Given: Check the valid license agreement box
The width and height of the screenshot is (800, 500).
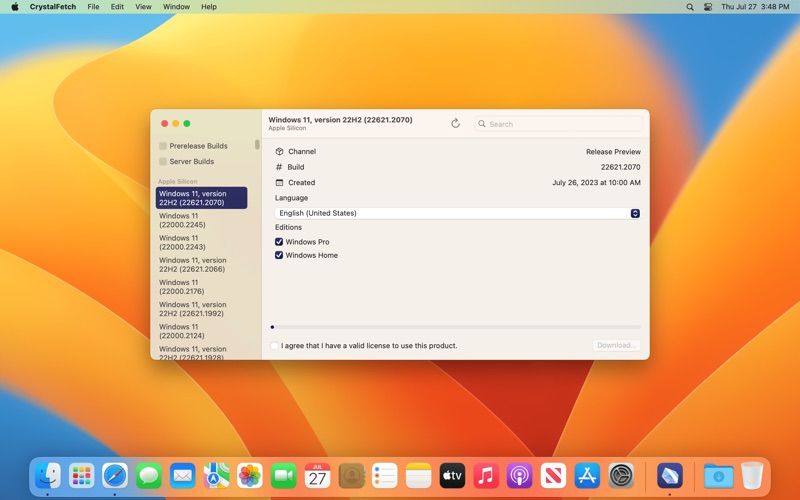Looking at the screenshot, I should click(x=274, y=345).
